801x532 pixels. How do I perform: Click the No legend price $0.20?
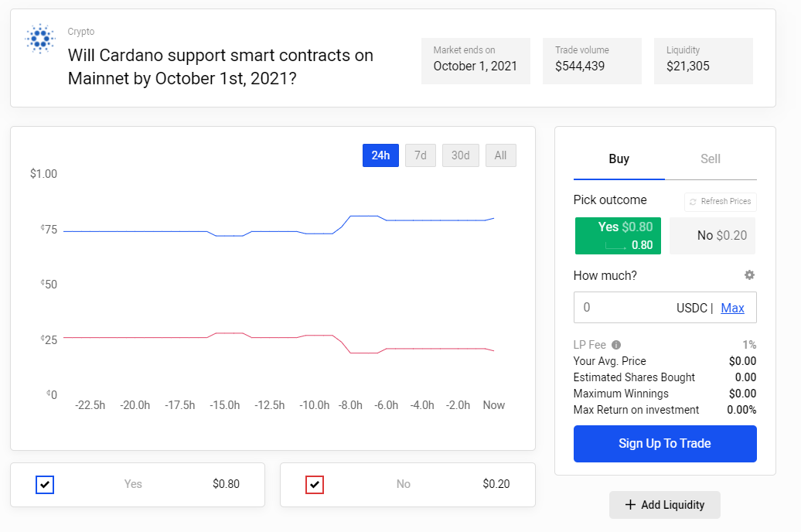[x=496, y=484]
